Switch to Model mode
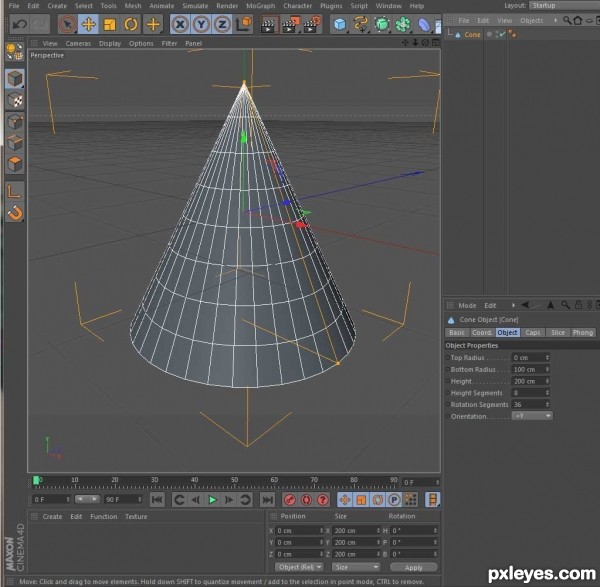 pyautogui.click(x=15, y=79)
